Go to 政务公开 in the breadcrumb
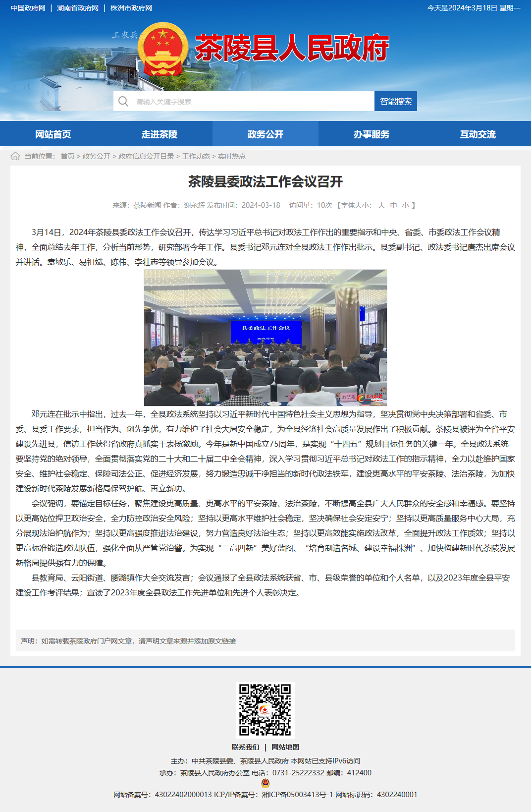The image size is (531, 812). click(97, 156)
